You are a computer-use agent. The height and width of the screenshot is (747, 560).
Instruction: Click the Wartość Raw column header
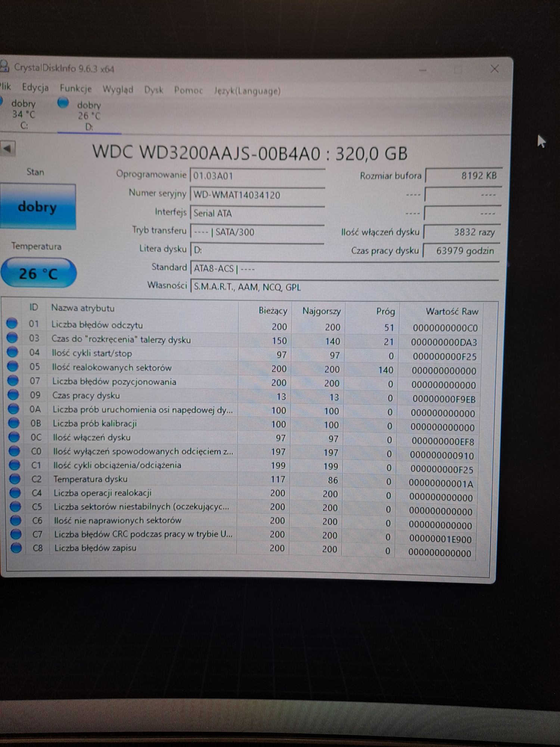[452, 311]
